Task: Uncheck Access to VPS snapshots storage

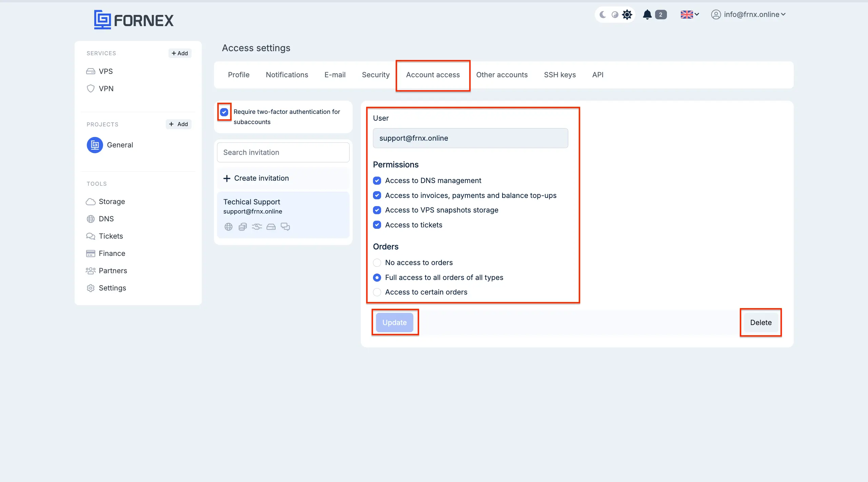Action: click(377, 210)
